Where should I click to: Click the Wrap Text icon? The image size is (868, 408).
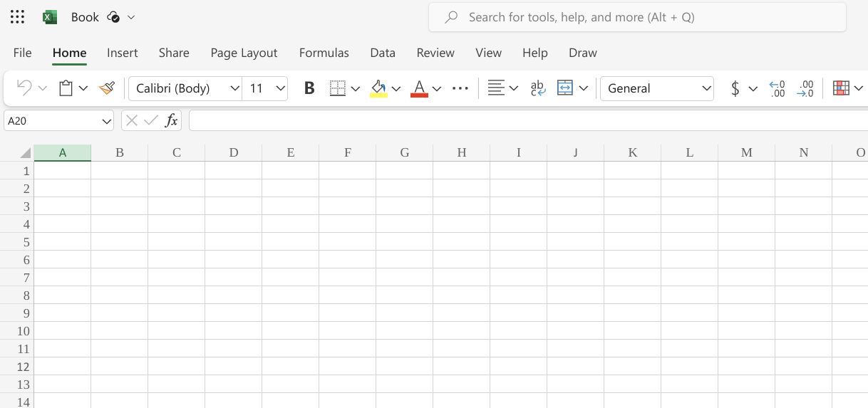[537, 88]
